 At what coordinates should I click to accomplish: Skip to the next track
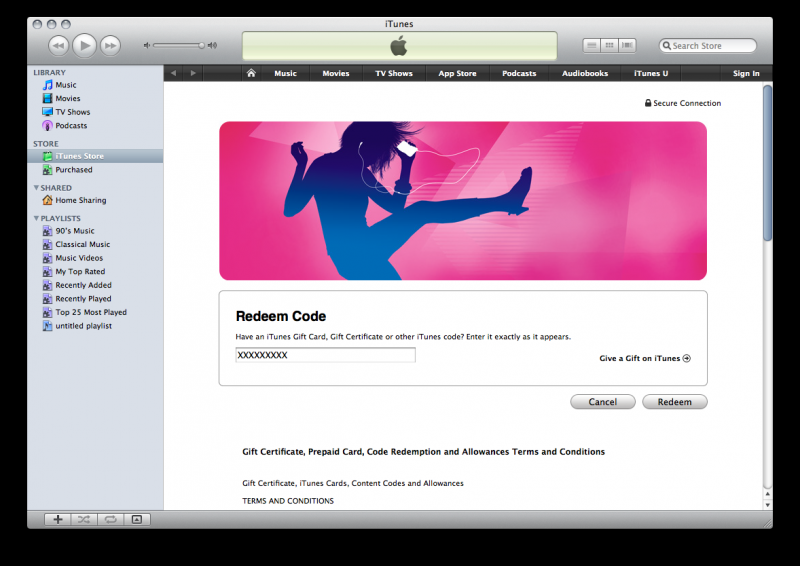(110, 45)
